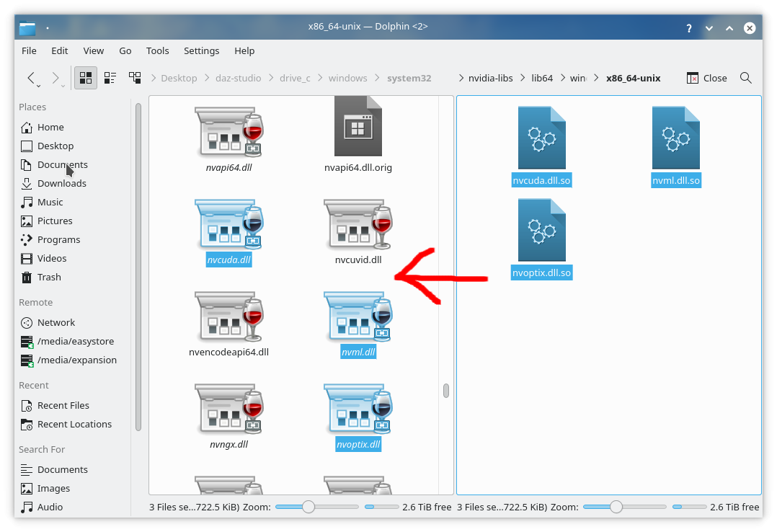Select nvapi64.dll file icon

(x=229, y=131)
